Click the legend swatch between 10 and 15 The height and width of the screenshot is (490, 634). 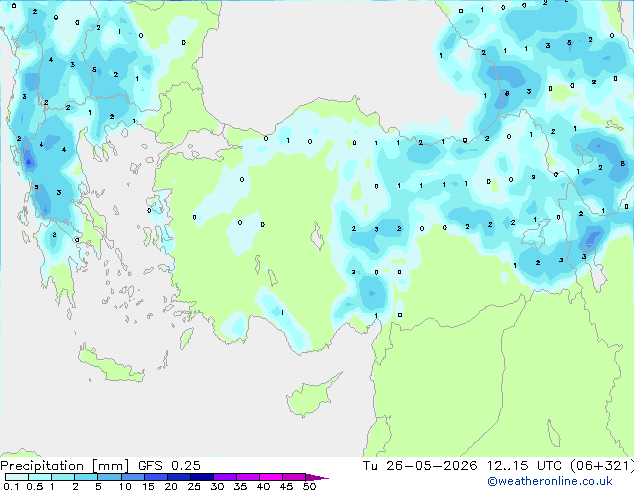click(x=132, y=477)
